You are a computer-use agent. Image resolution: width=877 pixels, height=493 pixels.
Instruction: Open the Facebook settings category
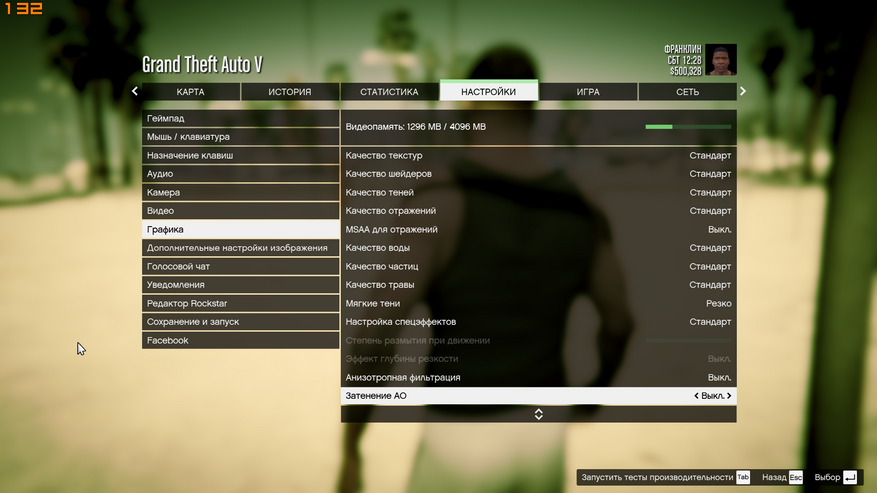click(x=241, y=340)
